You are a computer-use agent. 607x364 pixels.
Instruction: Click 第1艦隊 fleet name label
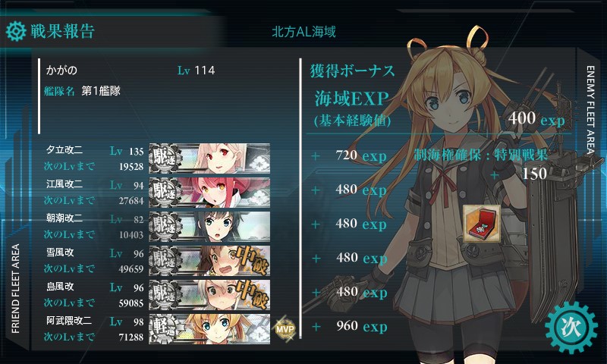click(x=101, y=91)
